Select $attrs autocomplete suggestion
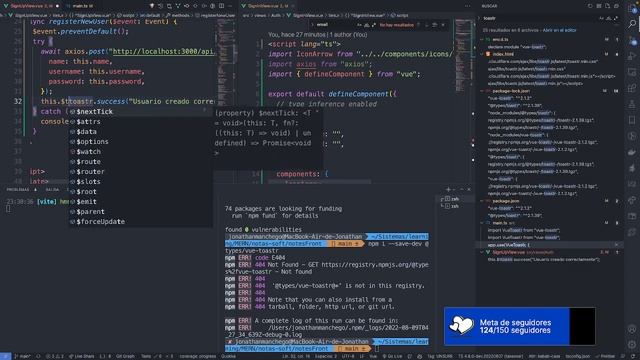This screenshot has width=640, height=360. point(140,122)
